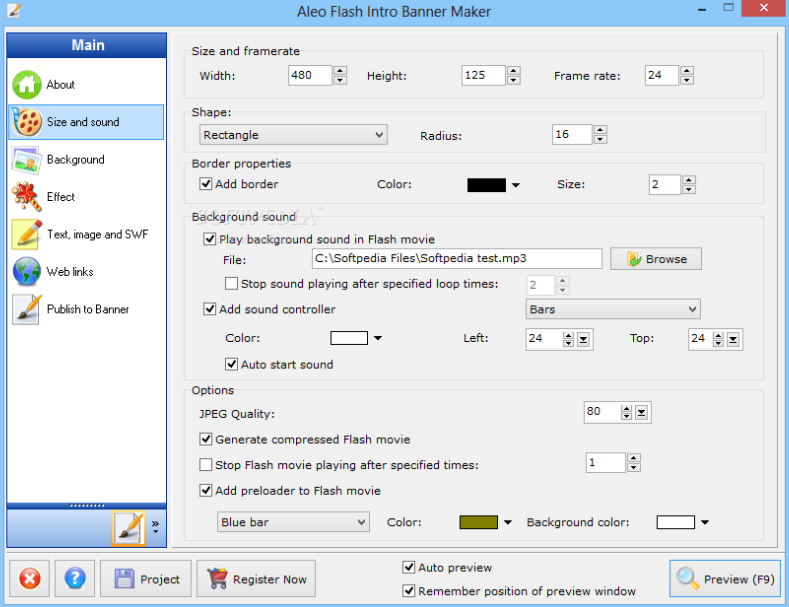Viewport: 789px width, 607px height.
Task: Toggle Auto start sound checkbox
Action: [232, 365]
